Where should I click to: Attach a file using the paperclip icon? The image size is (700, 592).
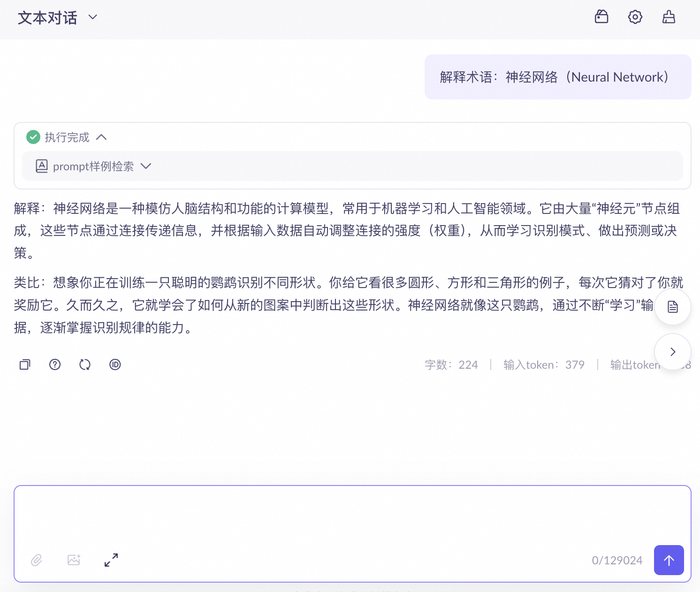[x=36, y=560]
